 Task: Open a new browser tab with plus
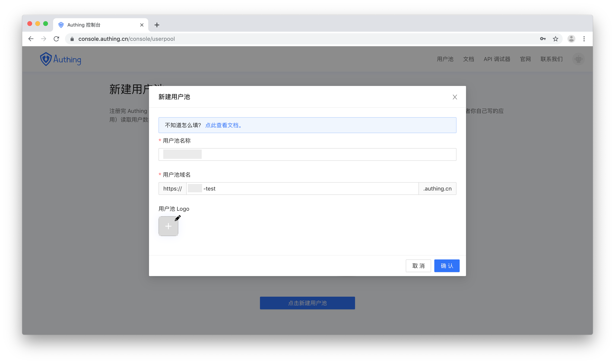157,25
